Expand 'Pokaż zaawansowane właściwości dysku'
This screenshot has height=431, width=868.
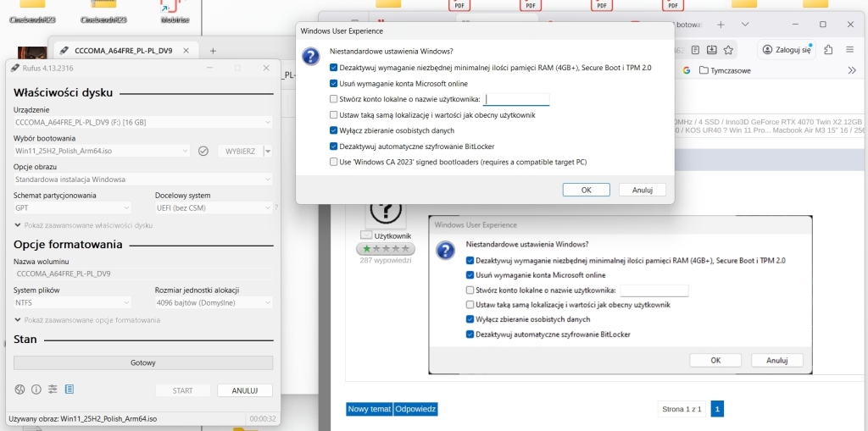tap(83, 225)
